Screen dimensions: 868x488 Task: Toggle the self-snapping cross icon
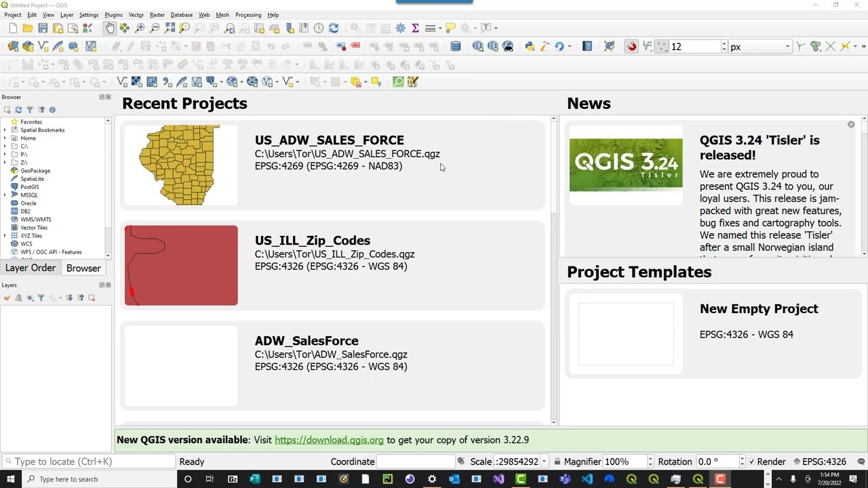[831, 46]
